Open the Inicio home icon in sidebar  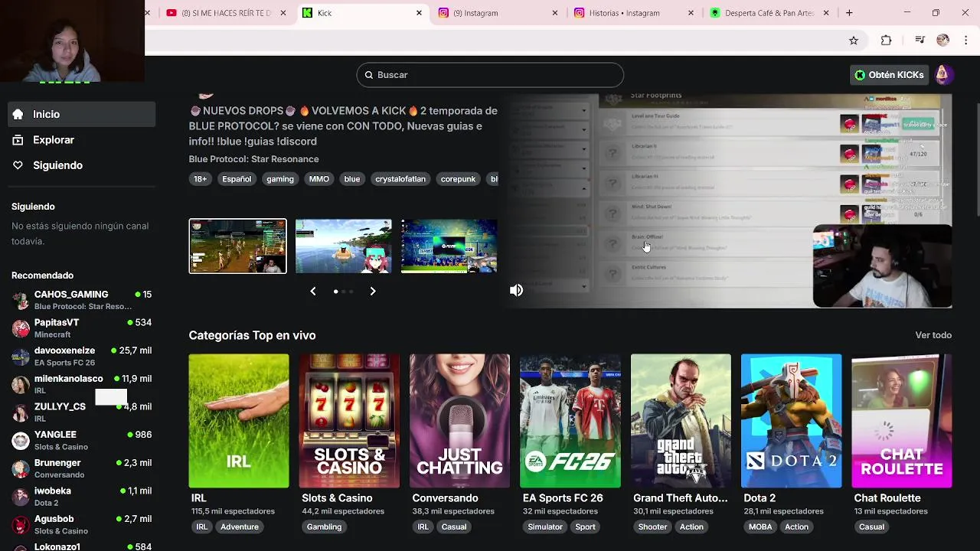click(x=18, y=114)
